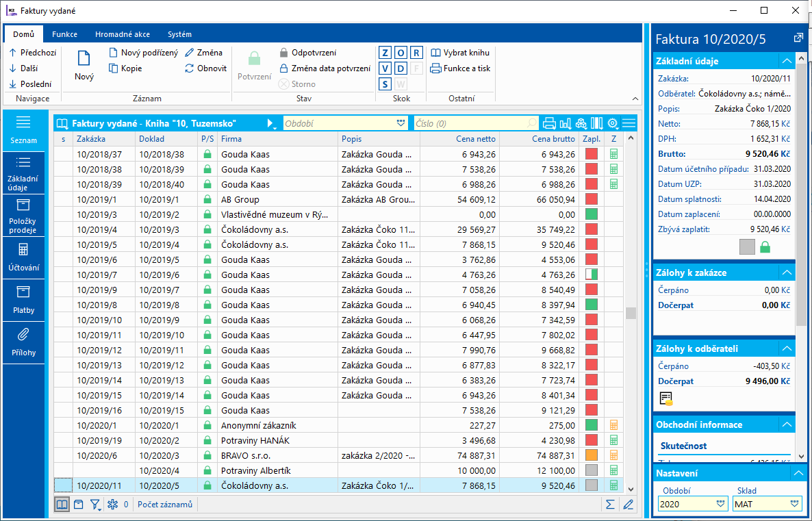Open the Přílohy sidebar view
This screenshot has height=521, width=812.
point(23,343)
